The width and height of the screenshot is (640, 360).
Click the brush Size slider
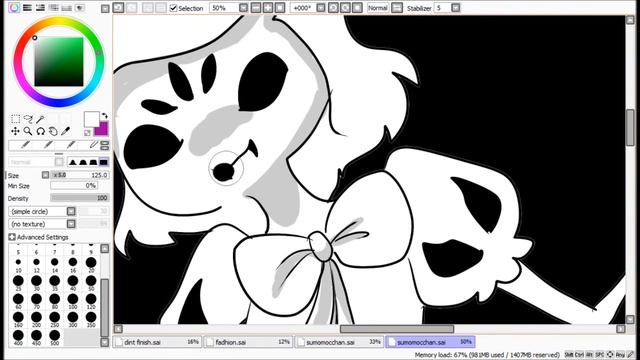click(80, 175)
